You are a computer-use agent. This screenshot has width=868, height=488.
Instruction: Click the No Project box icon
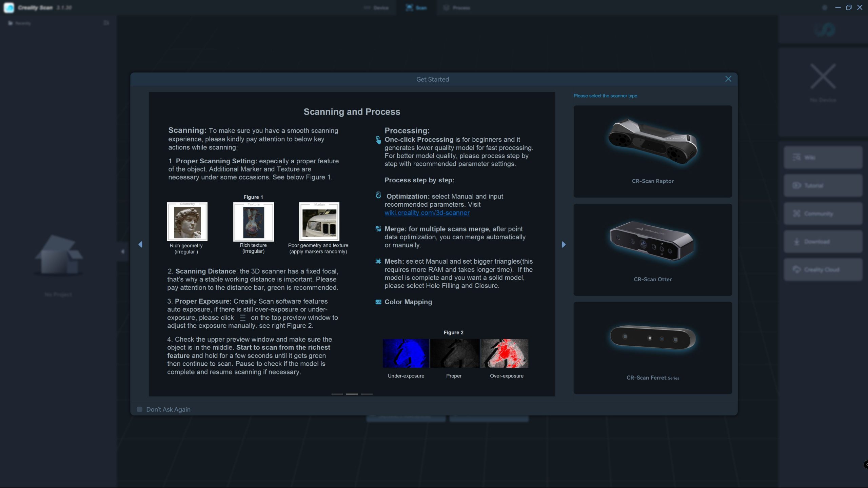[x=58, y=255]
